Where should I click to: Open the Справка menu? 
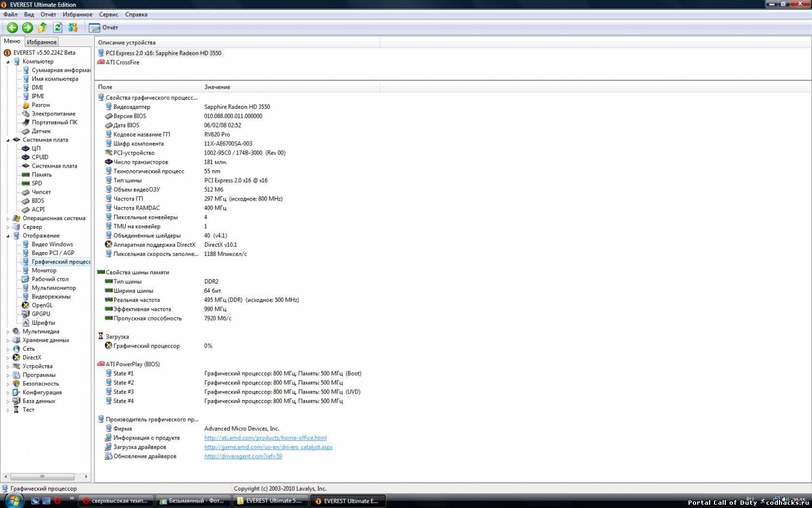pyautogui.click(x=136, y=15)
